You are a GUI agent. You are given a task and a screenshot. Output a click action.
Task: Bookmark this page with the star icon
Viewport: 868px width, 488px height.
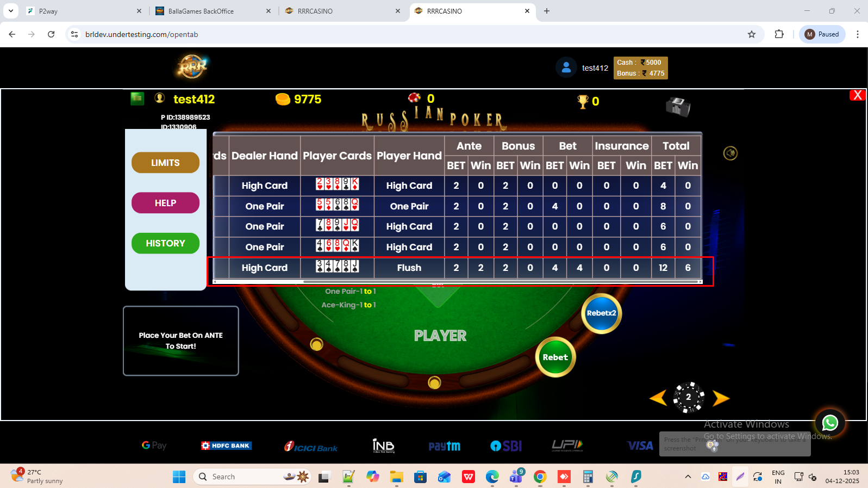click(752, 34)
